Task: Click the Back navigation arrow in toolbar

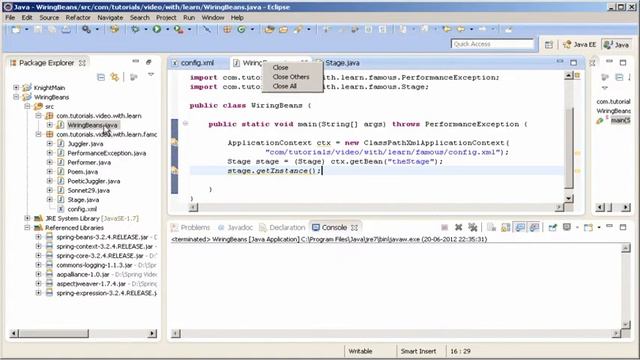Action: (x=461, y=29)
